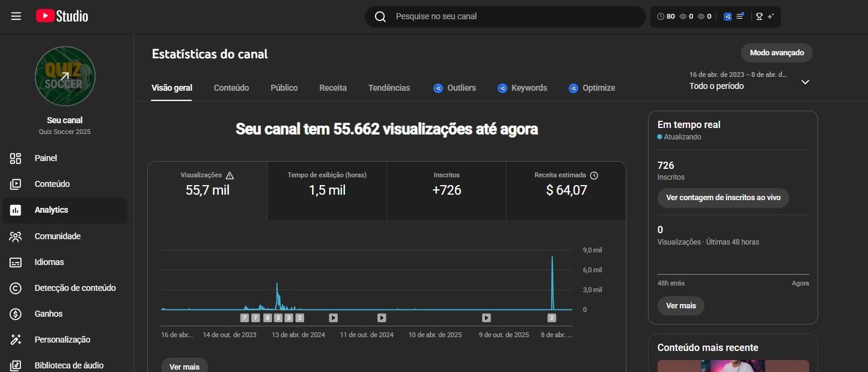Open the Quiz Soccer channel avatar
The width and height of the screenshot is (868, 372).
[65, 76]
